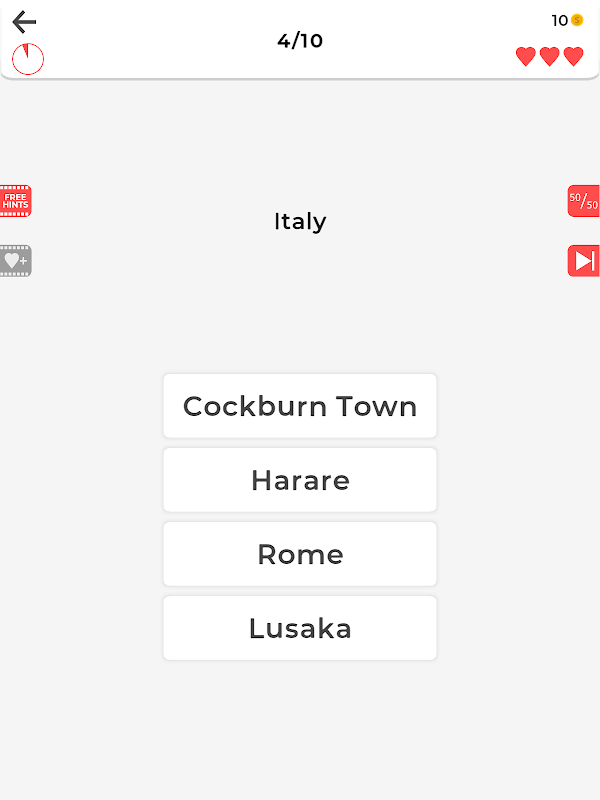The height and width of the screenshot is (800, 600).
Task: Go back using the arrow icon
Action: [24, 22]
